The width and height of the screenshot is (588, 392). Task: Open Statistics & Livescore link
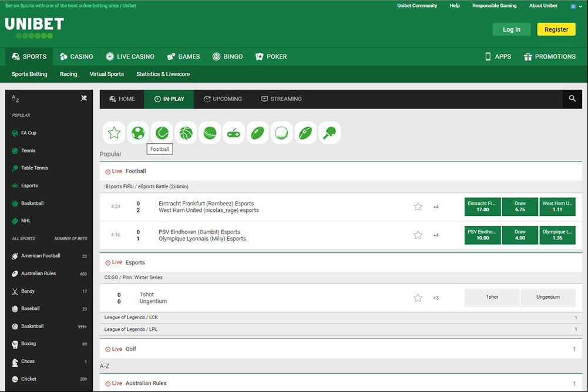163,74
